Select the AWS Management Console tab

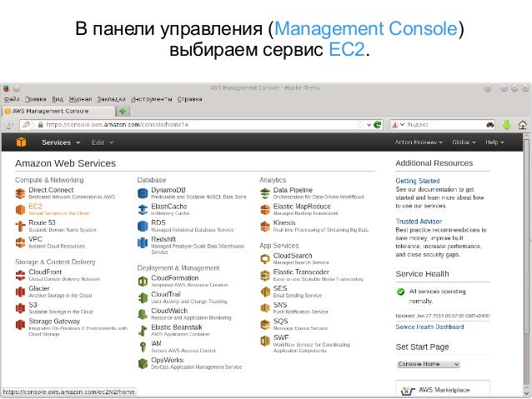click(x=58, y=111)
